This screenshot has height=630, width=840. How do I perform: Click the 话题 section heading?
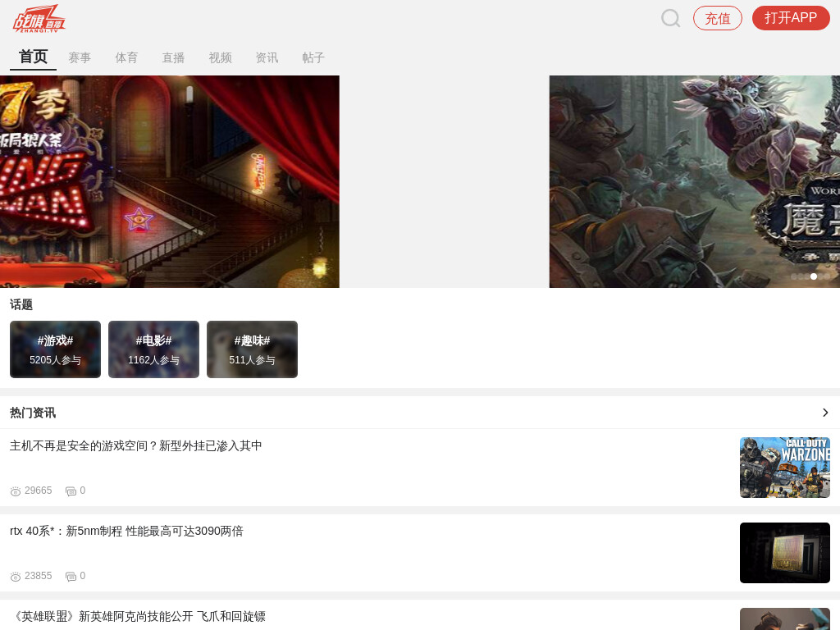click(21, 305)
